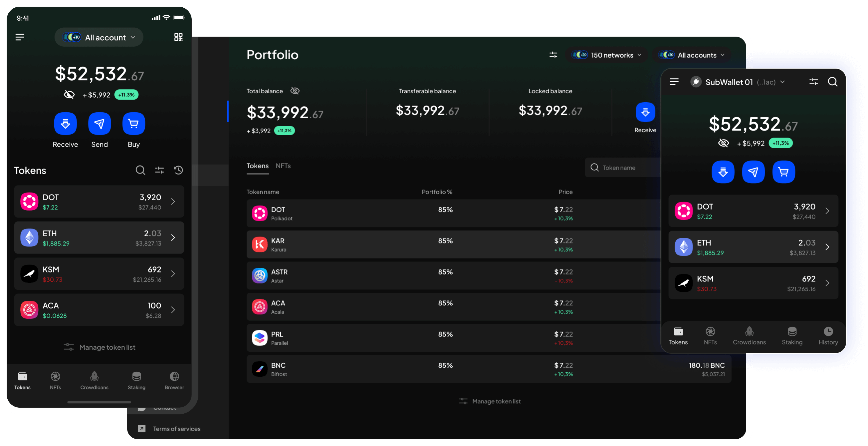Tap Buy cart button in left phone
This screenshot has width=868, height=446.
(x=134, y=124)
